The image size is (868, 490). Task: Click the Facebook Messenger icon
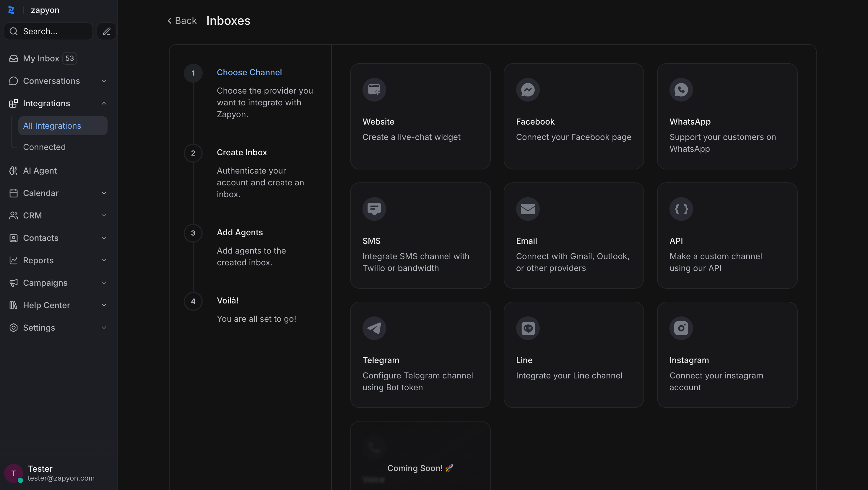pyautogui.click(x=528, y=89)
